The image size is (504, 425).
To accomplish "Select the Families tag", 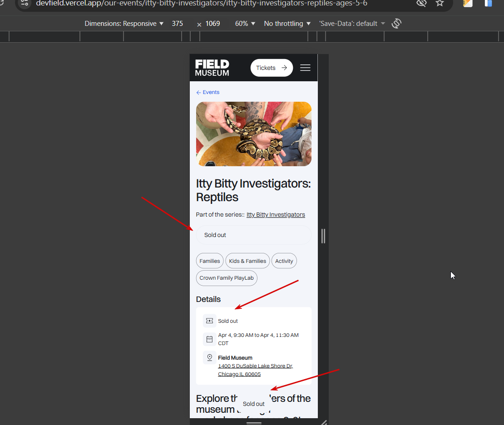I will [x=210, y=261].
